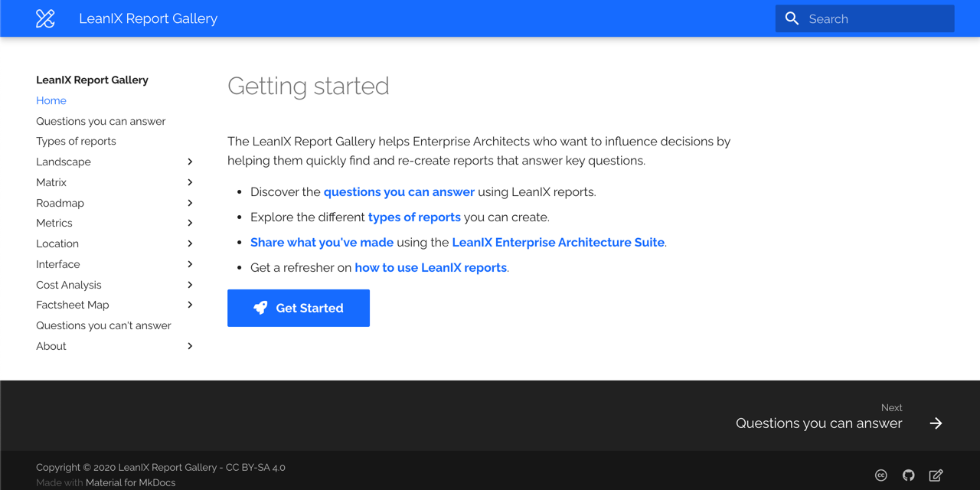Select Cost Analysis label in sidebar
This screenshot has width=980, height=490.
coord(69,285)
